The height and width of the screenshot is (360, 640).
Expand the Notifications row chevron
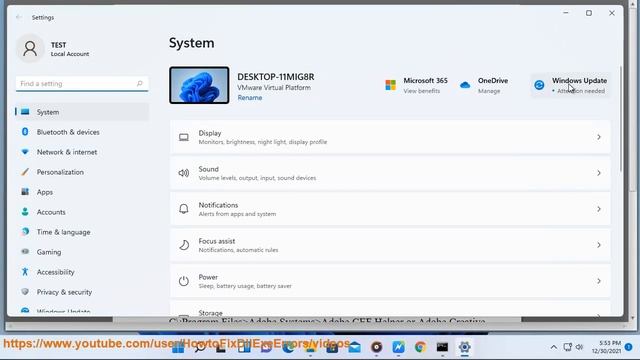[599, 209]
